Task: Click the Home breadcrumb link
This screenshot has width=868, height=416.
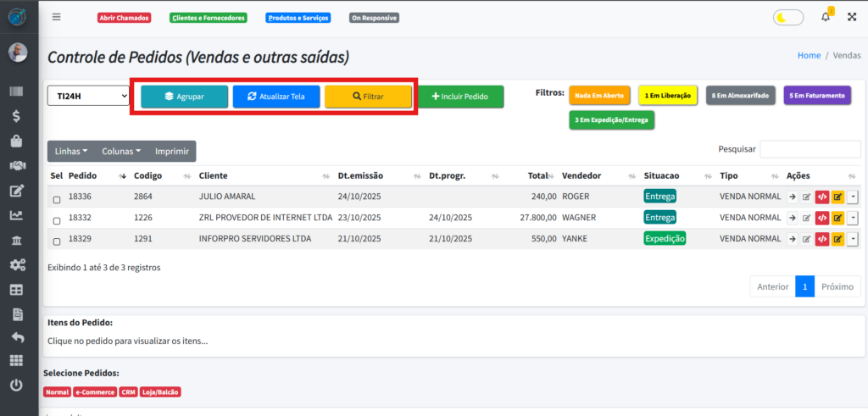Action: pyautogui.click(x=809, y=55)
